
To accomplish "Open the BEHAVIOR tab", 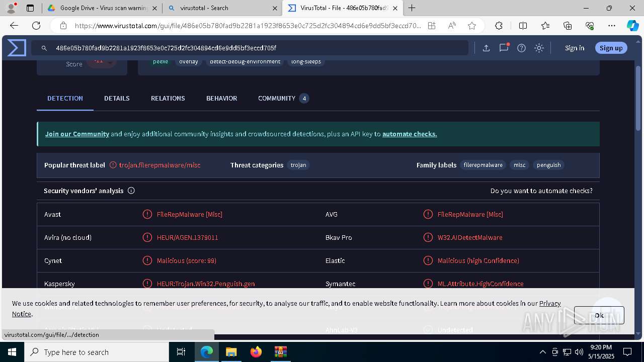I will [x=221, y=98].
